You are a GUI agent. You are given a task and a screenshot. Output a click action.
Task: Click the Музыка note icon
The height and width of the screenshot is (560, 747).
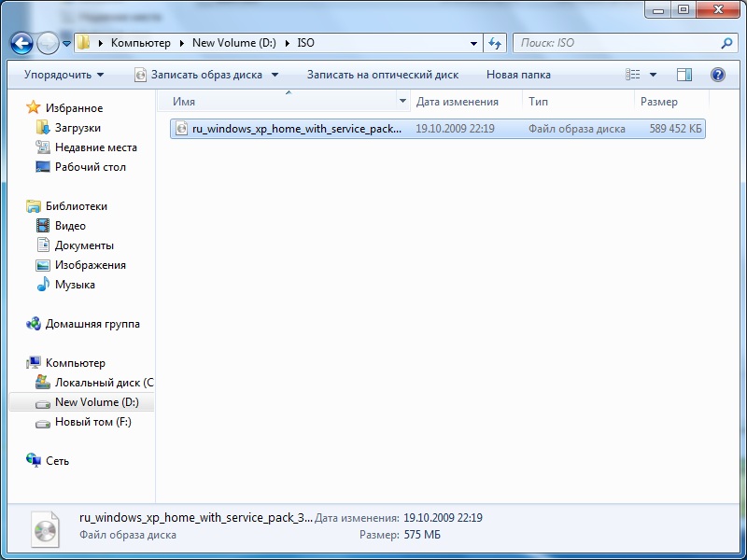point(43,284)
